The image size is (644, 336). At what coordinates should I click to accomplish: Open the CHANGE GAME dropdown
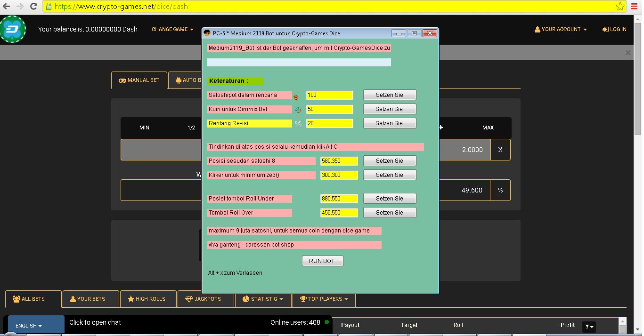pos(172,29)
